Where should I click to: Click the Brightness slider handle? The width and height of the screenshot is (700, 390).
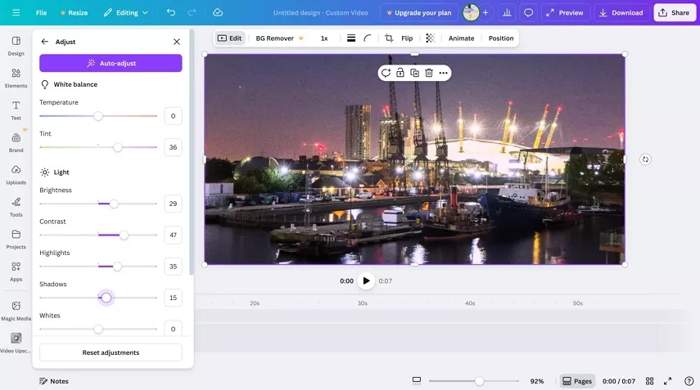(114, 203)
